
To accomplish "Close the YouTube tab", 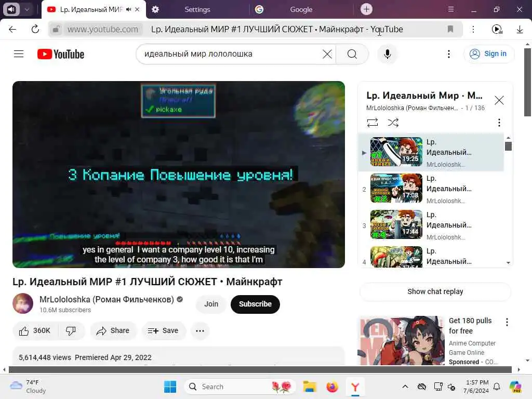I will pyautogui.click(x=137, y=9).
